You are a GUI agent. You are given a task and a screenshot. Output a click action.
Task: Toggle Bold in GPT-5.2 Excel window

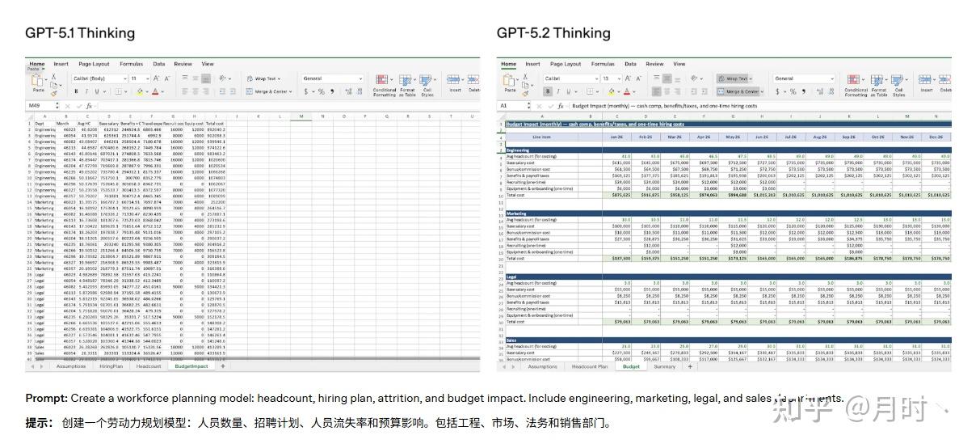548,91
